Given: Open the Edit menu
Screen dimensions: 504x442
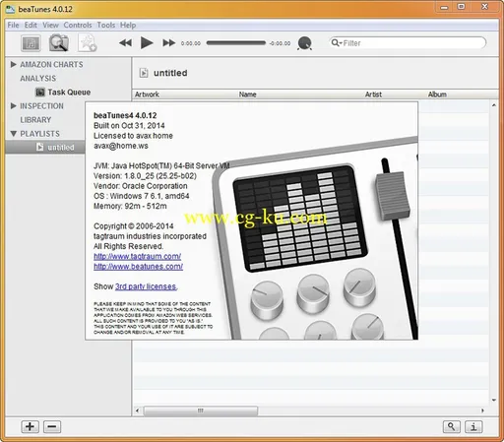Looking at the screenshot, I should point(31,26).
